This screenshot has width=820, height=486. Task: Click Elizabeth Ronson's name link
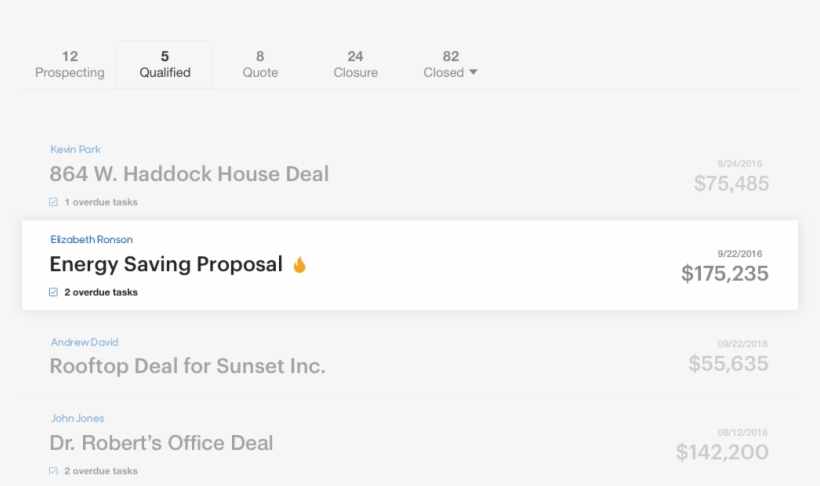coord(91,240)
